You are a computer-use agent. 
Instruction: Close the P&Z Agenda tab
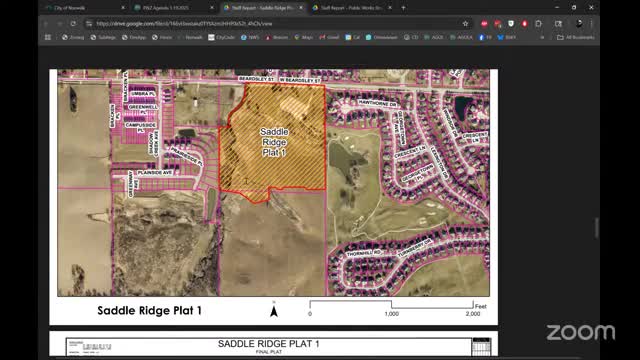coord(212,8)
